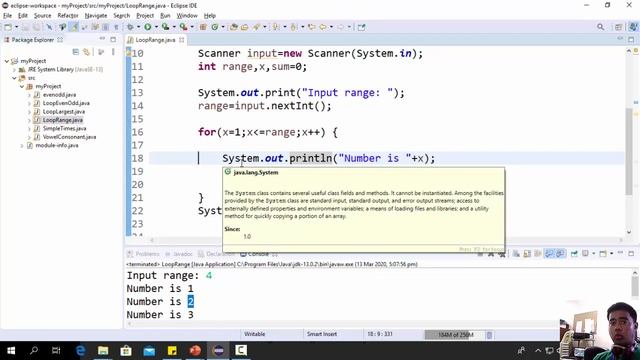
Task: Open Package Explorer view menu icon
Action: pyautogui.click(x=113, y=52)
